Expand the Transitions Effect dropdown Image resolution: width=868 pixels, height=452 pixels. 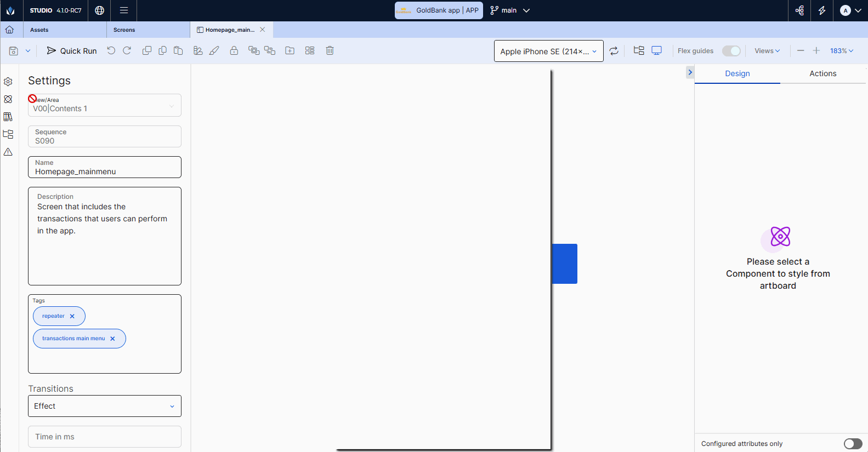pyautogui.click(x=104, y=406)
